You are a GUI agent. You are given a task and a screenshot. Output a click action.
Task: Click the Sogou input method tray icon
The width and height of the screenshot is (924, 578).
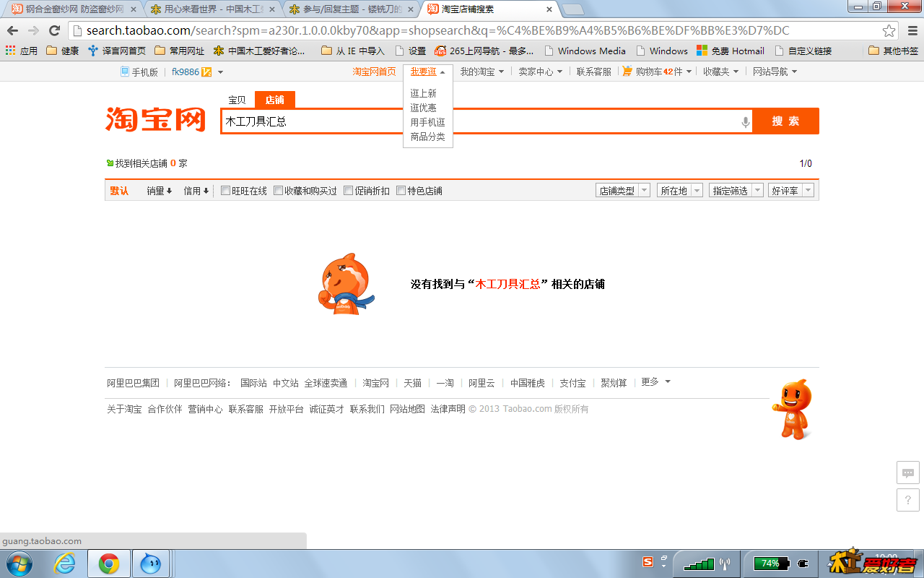click(648, 561)
